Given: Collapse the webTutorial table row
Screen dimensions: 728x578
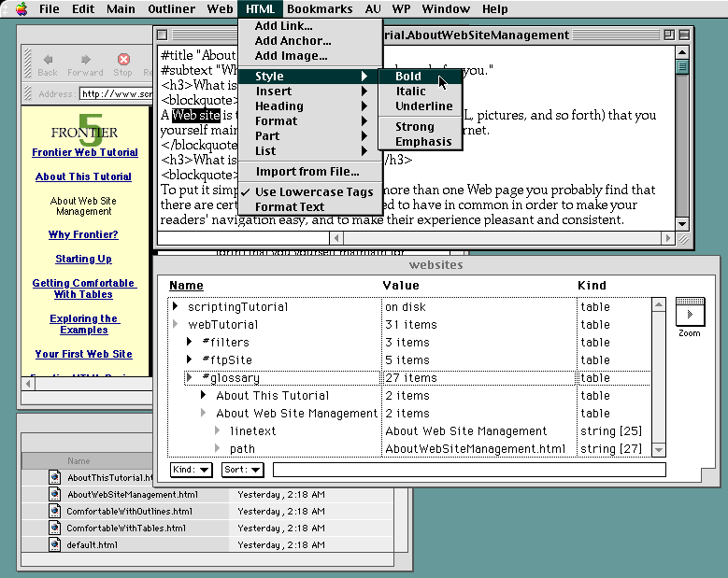Looking at the screenshot, I should pos(177,325).
